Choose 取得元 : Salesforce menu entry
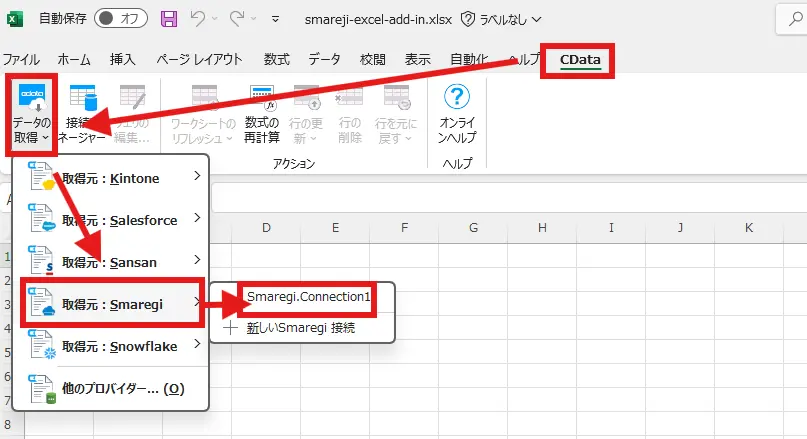Screen dimensions: 807x439 click(111, 220)
